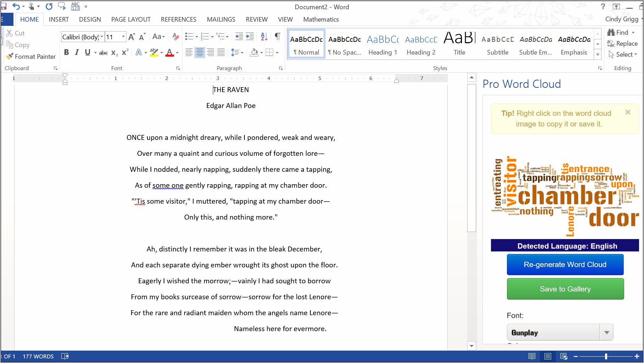Apply red font color swatch

pyautogui.click(x=170, y=53)
